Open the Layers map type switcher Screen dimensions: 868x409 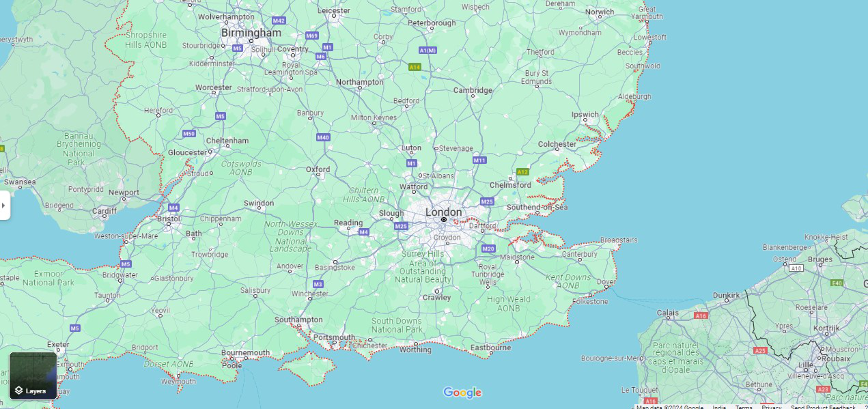[33, 376]
